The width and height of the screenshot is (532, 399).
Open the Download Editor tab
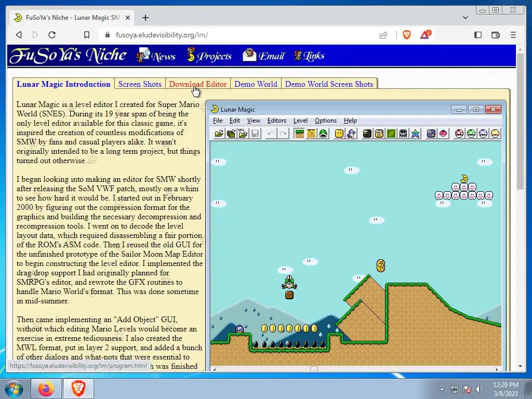[x=198, y=84]
